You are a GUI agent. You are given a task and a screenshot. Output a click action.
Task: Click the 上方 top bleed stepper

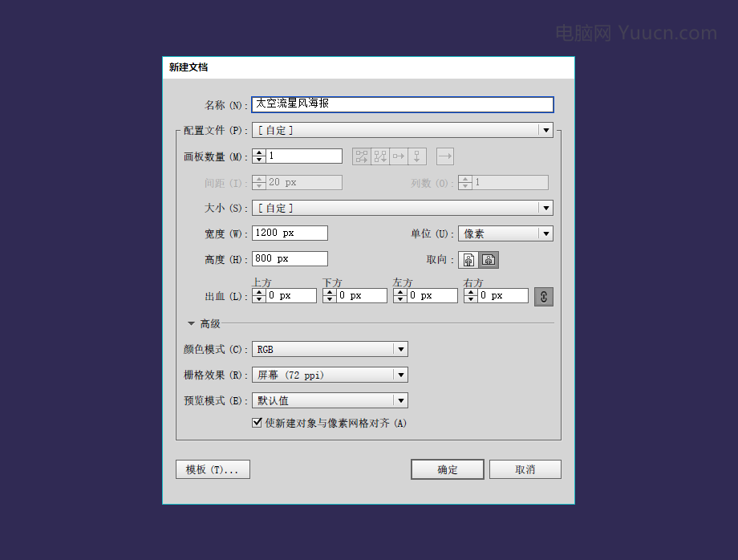coord(259,295)
